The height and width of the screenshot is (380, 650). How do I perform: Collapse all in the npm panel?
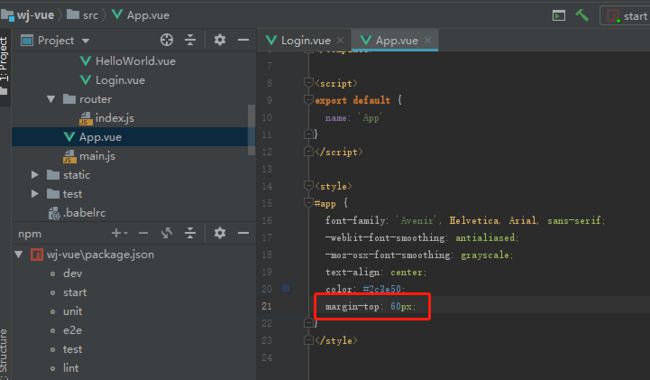[190, 233]
